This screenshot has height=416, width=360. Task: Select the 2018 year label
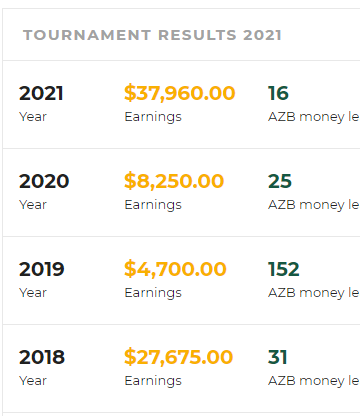click(42, 357)
